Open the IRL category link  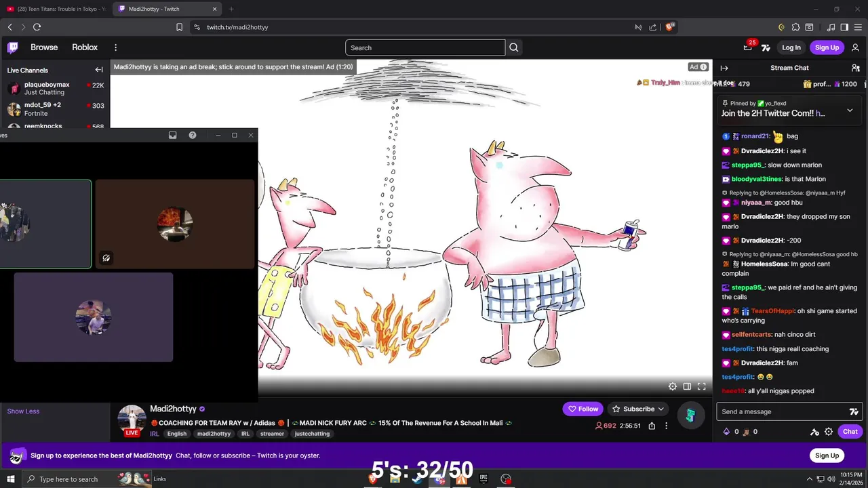pyautogui.click(x=155, y=434)
